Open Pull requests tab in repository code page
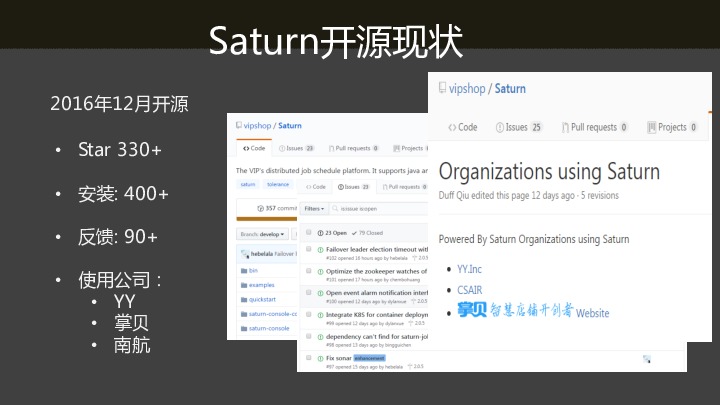The image size is (720, 405). pyautogui.click(x=354, y=148)
